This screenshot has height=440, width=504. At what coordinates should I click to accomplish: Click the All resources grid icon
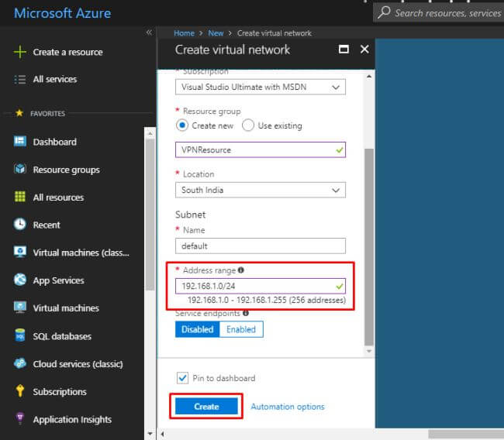pos(20,197)
